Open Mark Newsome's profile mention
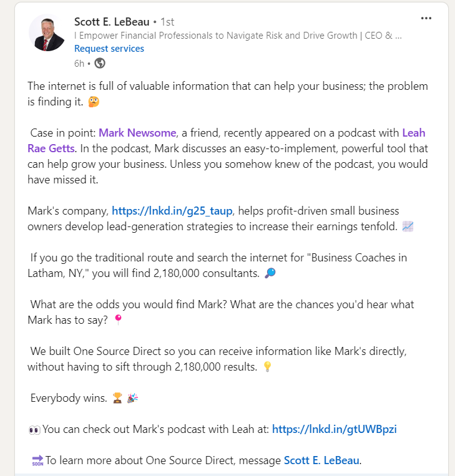The height and width of the screenshot is (476, 455). click(x=137, y=132)
